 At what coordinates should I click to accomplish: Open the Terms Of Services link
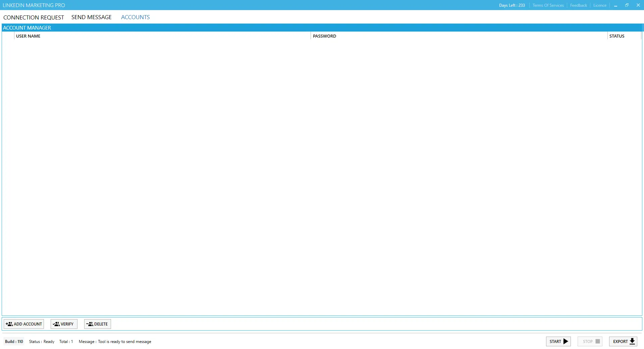[548, 5]
